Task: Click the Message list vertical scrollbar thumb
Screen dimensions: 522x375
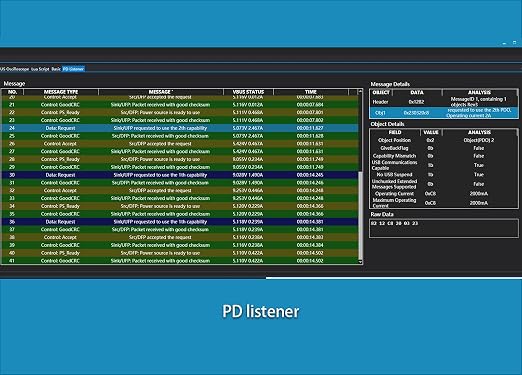Action: (x=360, y=216)
